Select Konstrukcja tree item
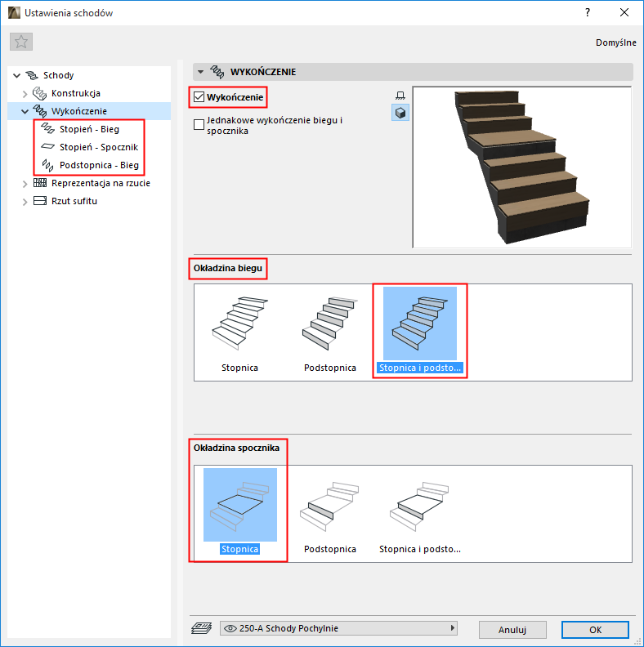Screen dimensions: 644x647 point(75,93)
